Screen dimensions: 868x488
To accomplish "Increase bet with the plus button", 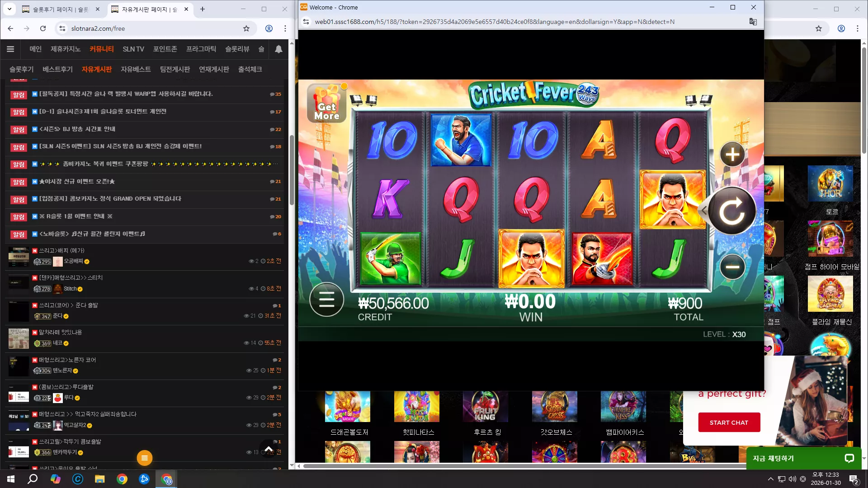I will 732,155.
